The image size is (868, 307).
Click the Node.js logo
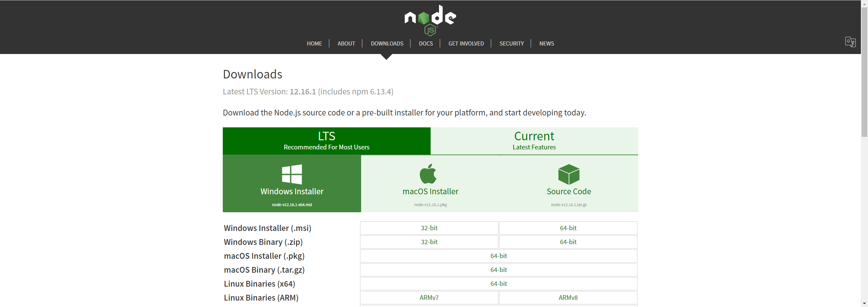[430, 20]
